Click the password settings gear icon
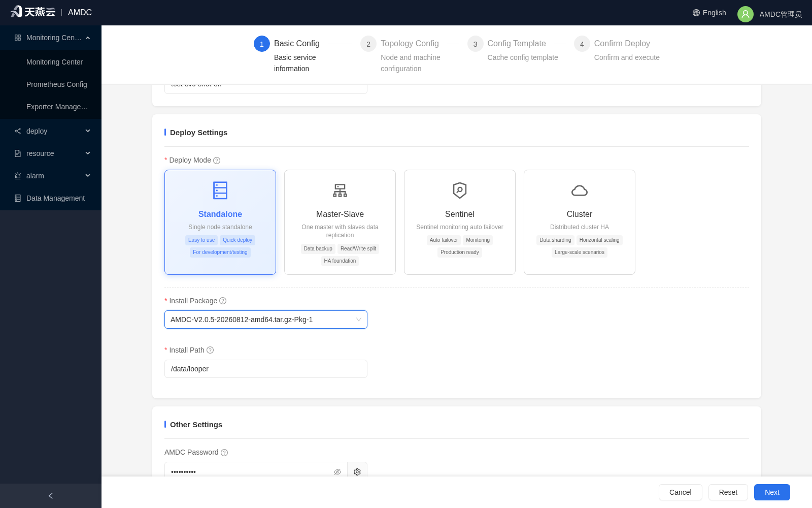812x508 pixels. coord(357,472)
